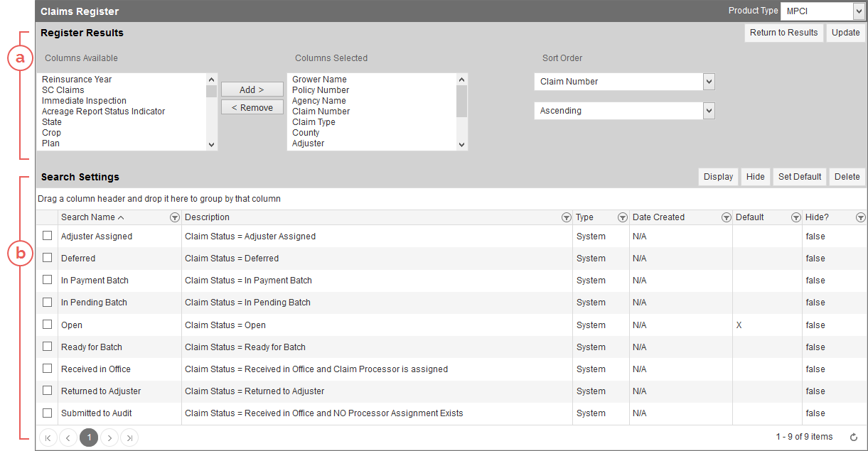
Task: Tick the Open search row checkbox
Action: tap(48, 325)
